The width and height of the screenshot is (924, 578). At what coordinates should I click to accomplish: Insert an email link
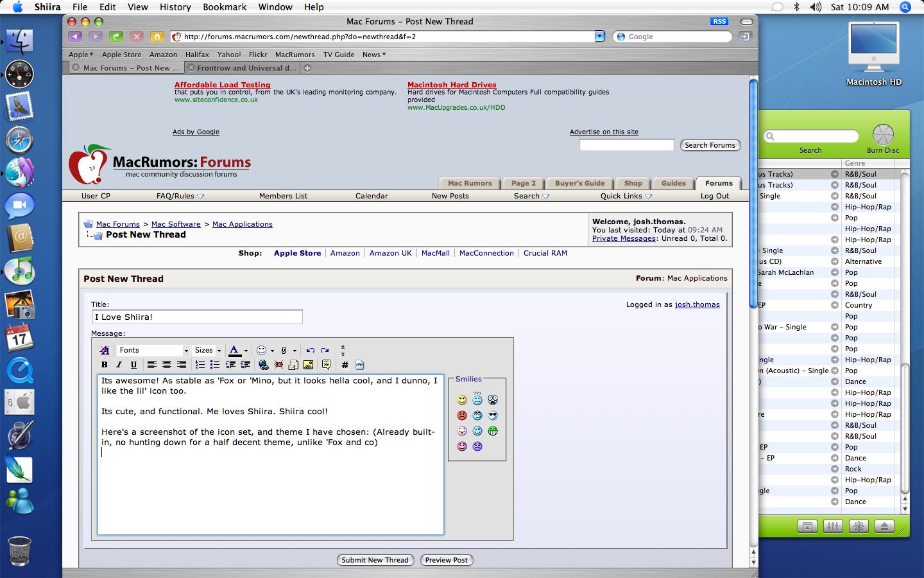tap(293, 365)
